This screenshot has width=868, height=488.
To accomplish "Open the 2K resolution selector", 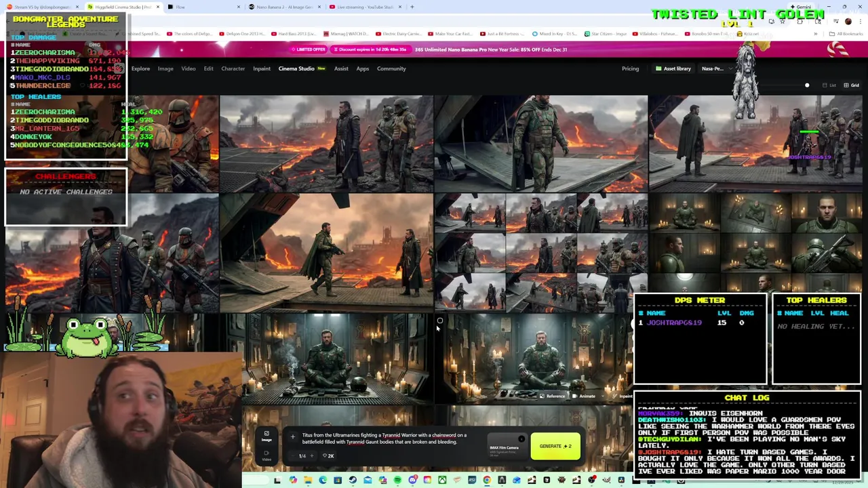I will point(328,456).
